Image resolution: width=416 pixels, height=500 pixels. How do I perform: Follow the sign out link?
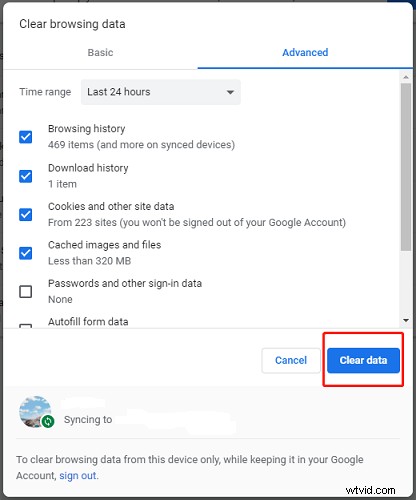click(x=78, y=475)
